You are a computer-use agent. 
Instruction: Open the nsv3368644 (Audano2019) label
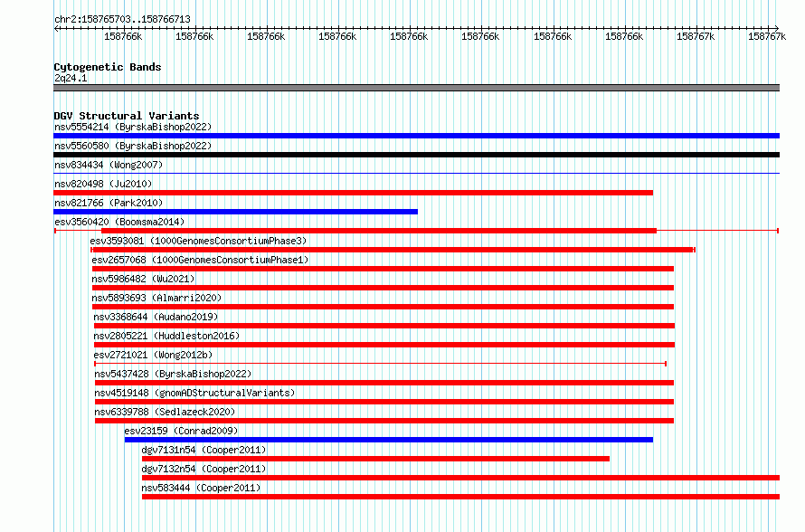click(x=156, y=317)
